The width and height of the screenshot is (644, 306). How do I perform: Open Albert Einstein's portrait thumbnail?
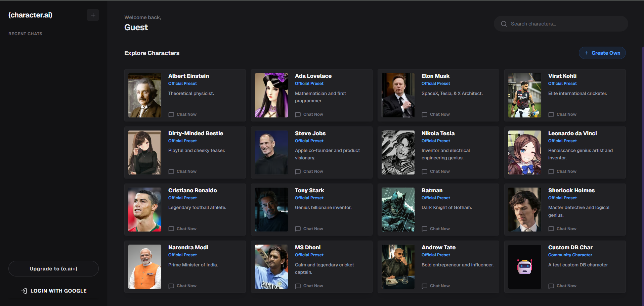(145, 95)
